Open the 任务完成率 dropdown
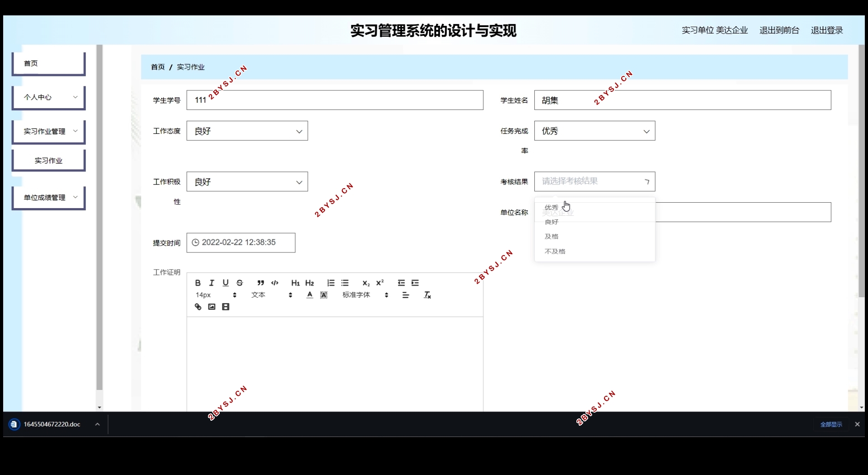This screenshot has width=868, height=475. pyautogui.click(x=594, y=131)
